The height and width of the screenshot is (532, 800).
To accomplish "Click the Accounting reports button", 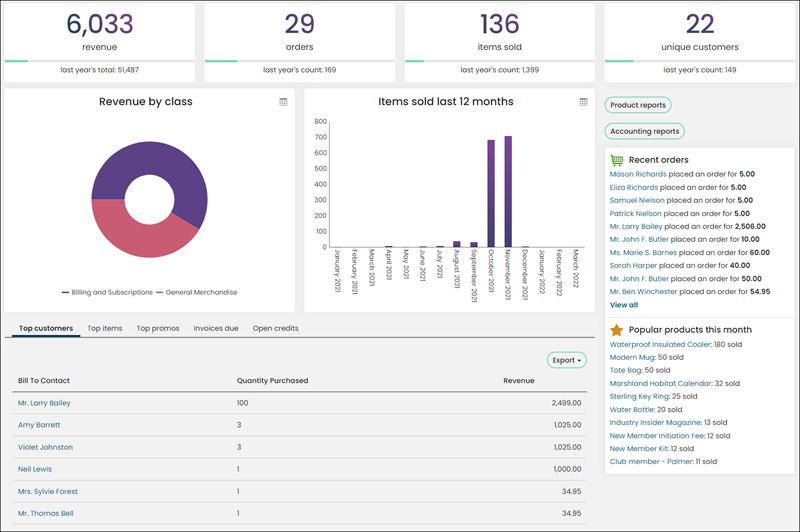I will 644,131.
